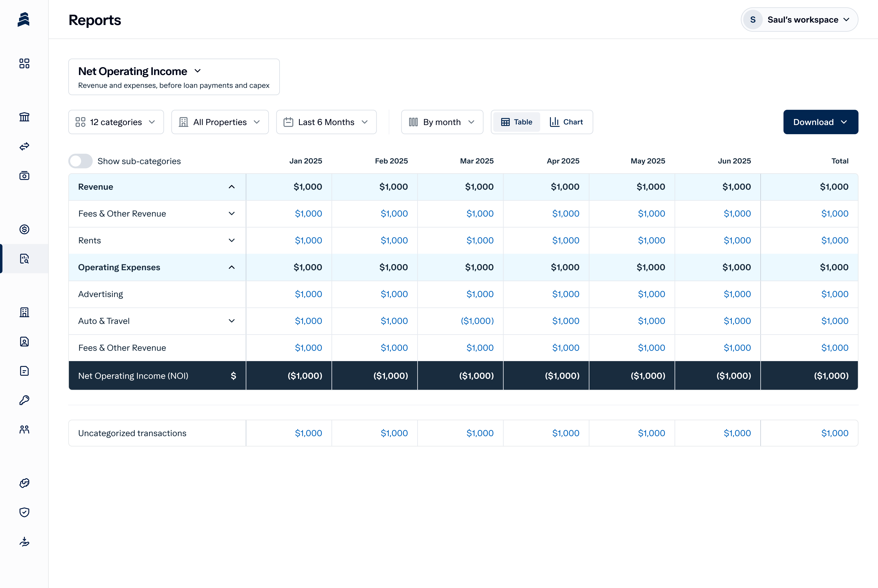The height and width of the screenshot is (588, 878).
Task: Open the Saul's workspace menu
Action: [x=799, y=20]
